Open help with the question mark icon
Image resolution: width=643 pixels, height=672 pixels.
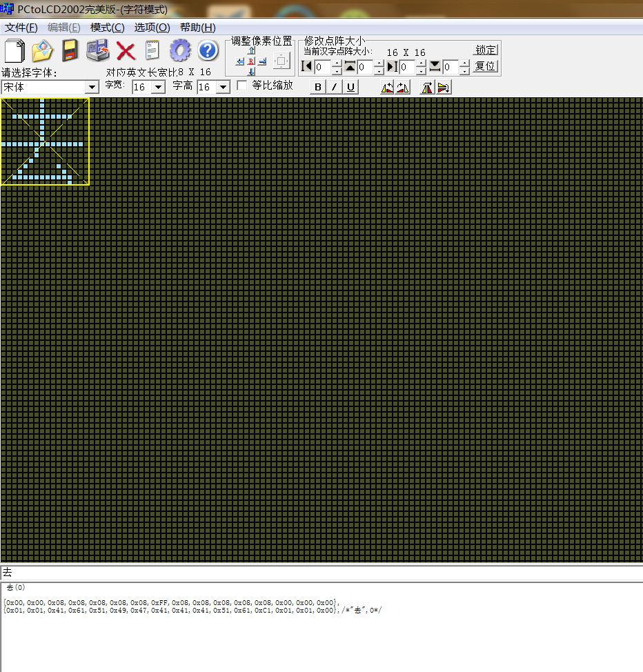tap(208, 50)
